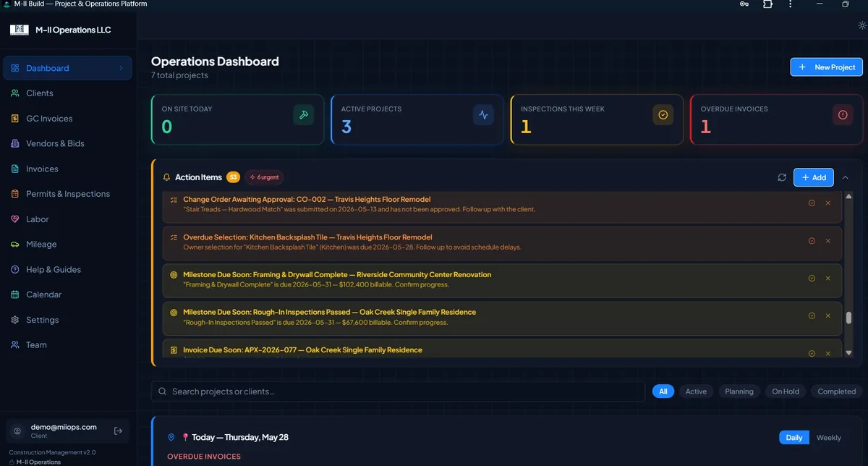Click the GC Invoices icon in sidebar

pos(14,119)
